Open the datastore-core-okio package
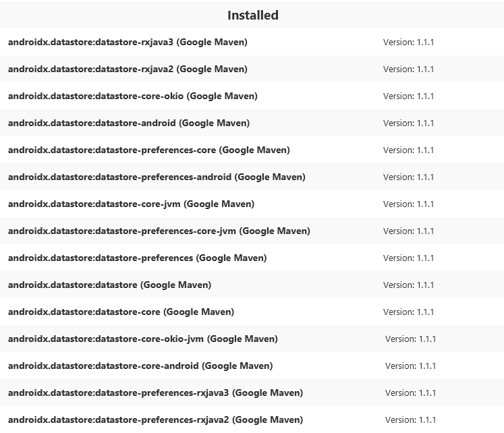Viewport: 504px width, 433px height. click(x=132, y=96)
